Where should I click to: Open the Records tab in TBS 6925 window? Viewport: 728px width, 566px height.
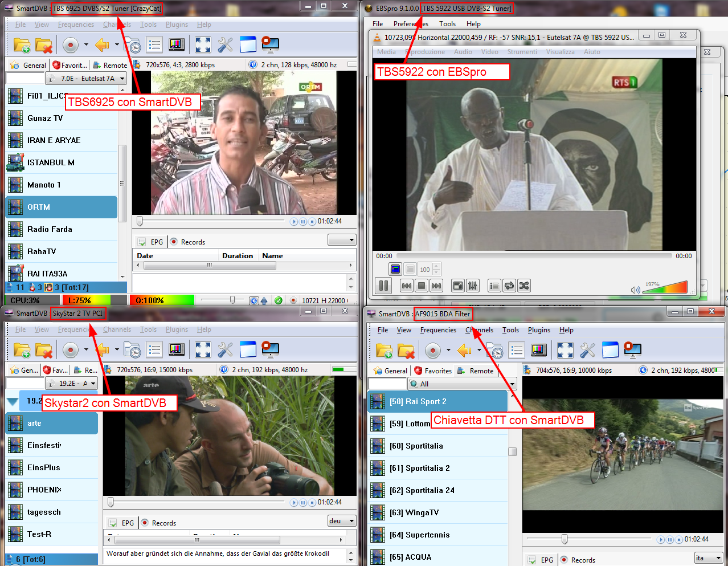[x=188, y=242]
